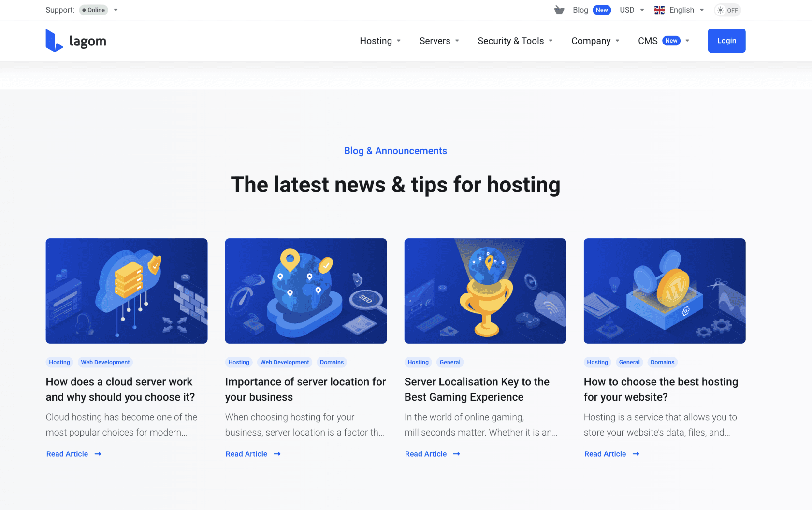812x510 pixels.
Task: Select the English language option
Action: pyautogui.click(x=681, y=10)
